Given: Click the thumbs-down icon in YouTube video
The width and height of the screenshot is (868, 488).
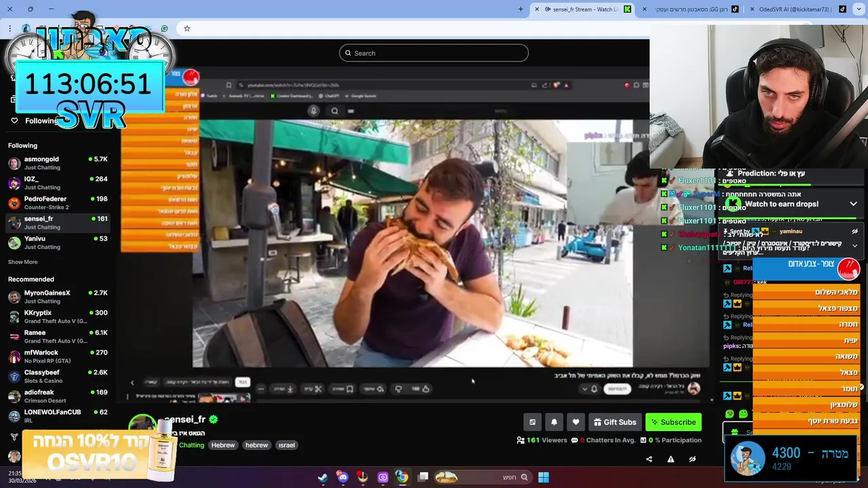Looking at the screenshot, I should [x=399, y=389].
